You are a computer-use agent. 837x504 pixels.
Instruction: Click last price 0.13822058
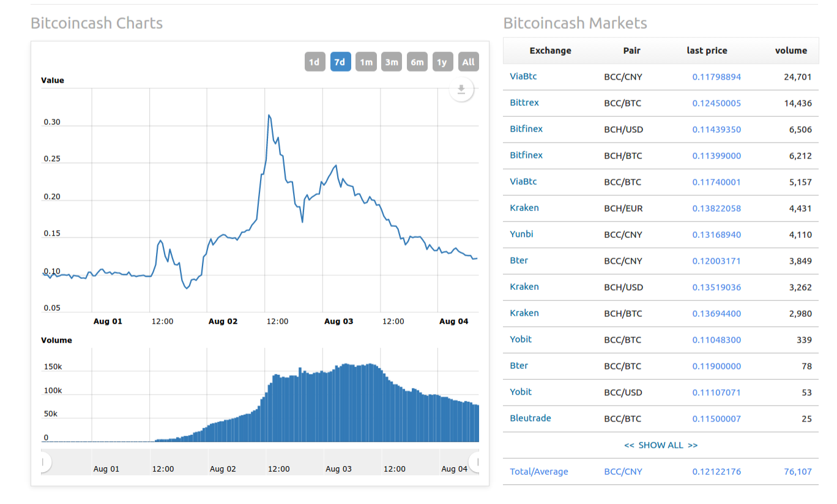716,209
